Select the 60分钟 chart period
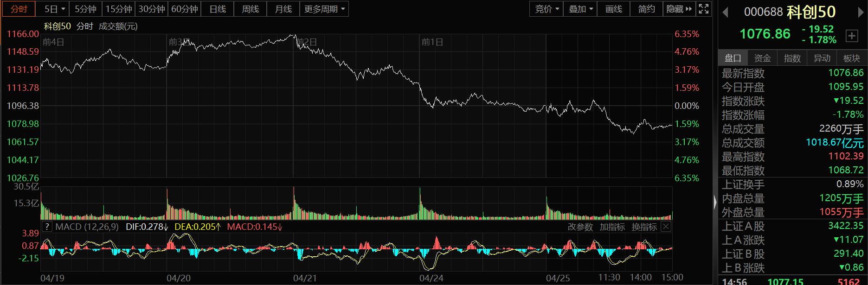The image size is (868, 285). point(185,9)
